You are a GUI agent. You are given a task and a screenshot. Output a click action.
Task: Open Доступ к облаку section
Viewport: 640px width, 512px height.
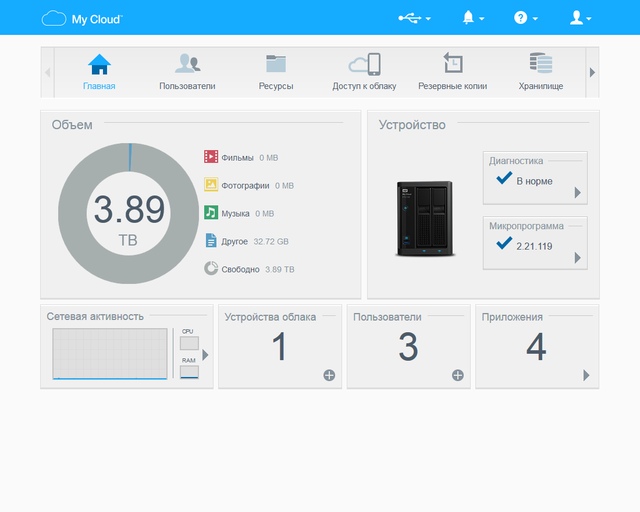click(x=364, y=72)
